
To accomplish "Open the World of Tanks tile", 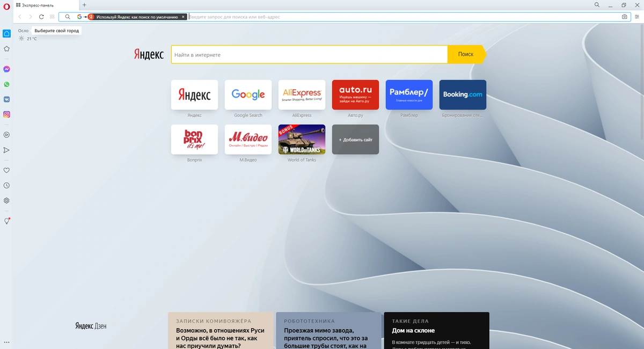I will [302, 139].
